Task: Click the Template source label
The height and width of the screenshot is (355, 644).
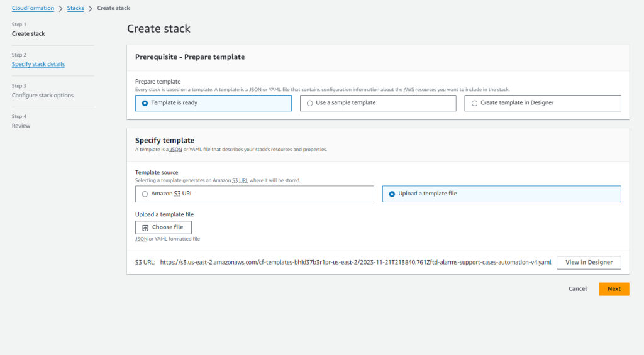Action: (x=157, y=172)
